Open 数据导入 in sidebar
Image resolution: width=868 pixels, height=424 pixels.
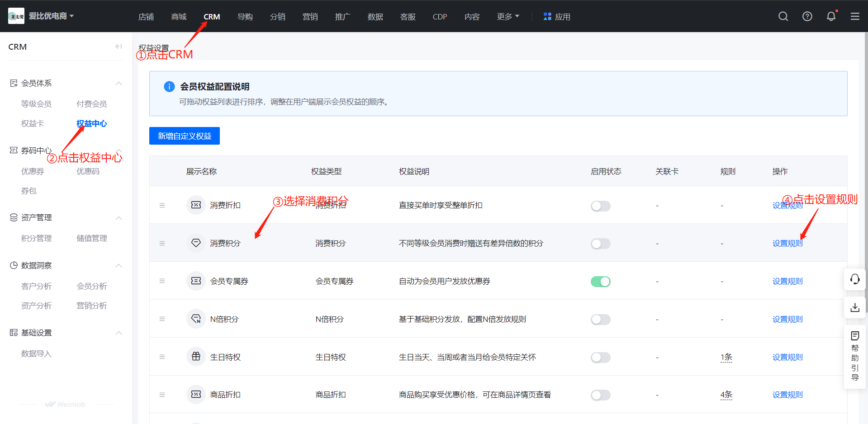tap(36, 353)
